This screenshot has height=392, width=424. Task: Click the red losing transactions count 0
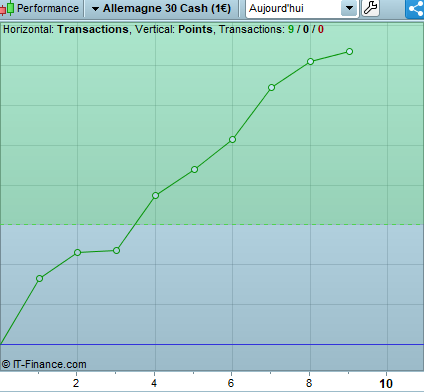[x=321, y=29]
